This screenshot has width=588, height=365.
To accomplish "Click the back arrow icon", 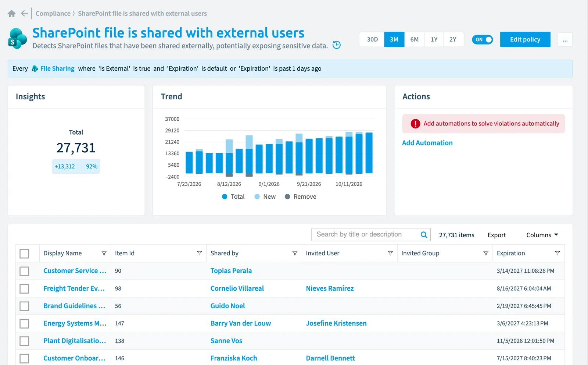I will pyautogui.click(x=24, y=14).
